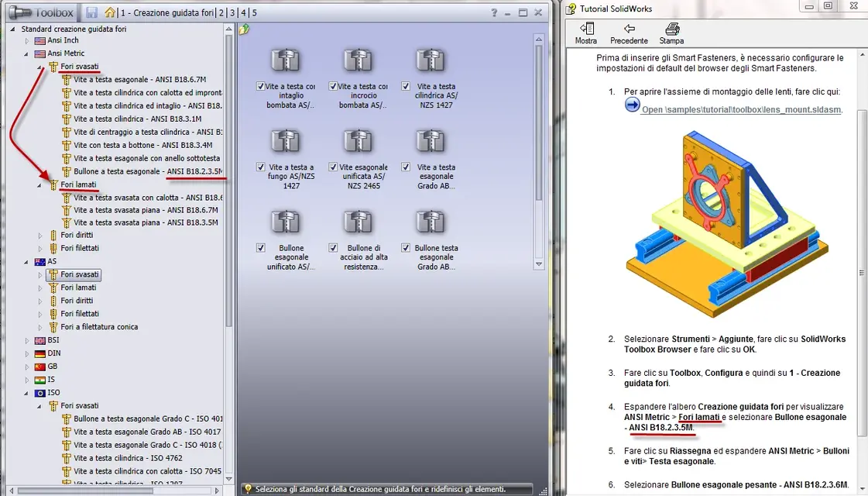The width and height of the screenshot is (868, 496).
Task: Go back with Precedente button
Action: 629,33
